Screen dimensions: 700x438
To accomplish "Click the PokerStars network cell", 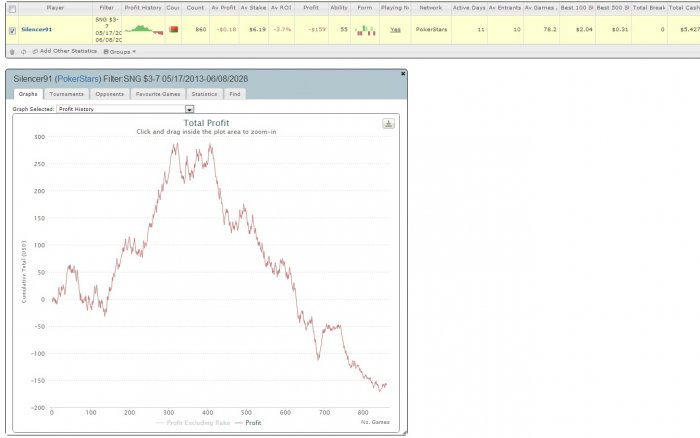I will 431,29.
